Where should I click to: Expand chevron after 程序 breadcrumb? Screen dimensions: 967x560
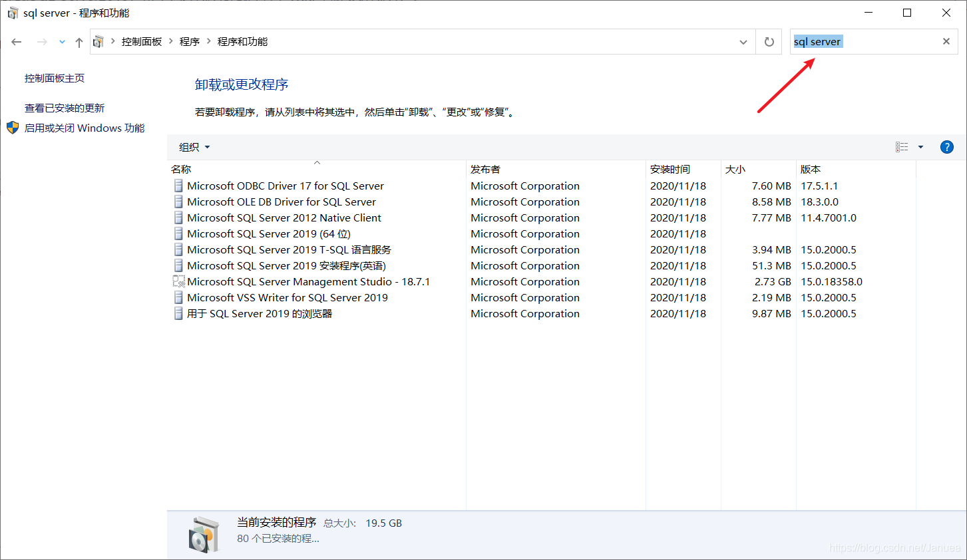tap(209, 41)
